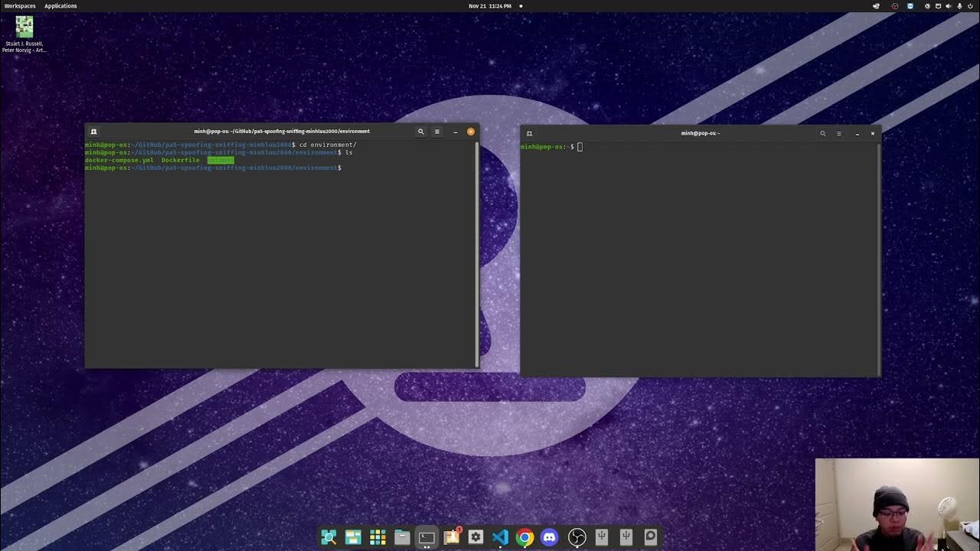Click the microphone icon in top bar
980x551 pixels.
tap(960, 6)
